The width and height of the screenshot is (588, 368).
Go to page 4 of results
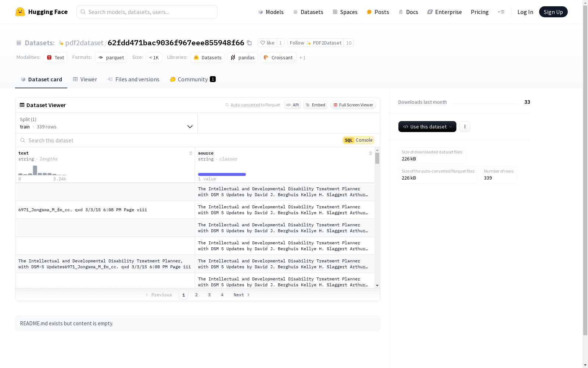click(x=222, y=295)
